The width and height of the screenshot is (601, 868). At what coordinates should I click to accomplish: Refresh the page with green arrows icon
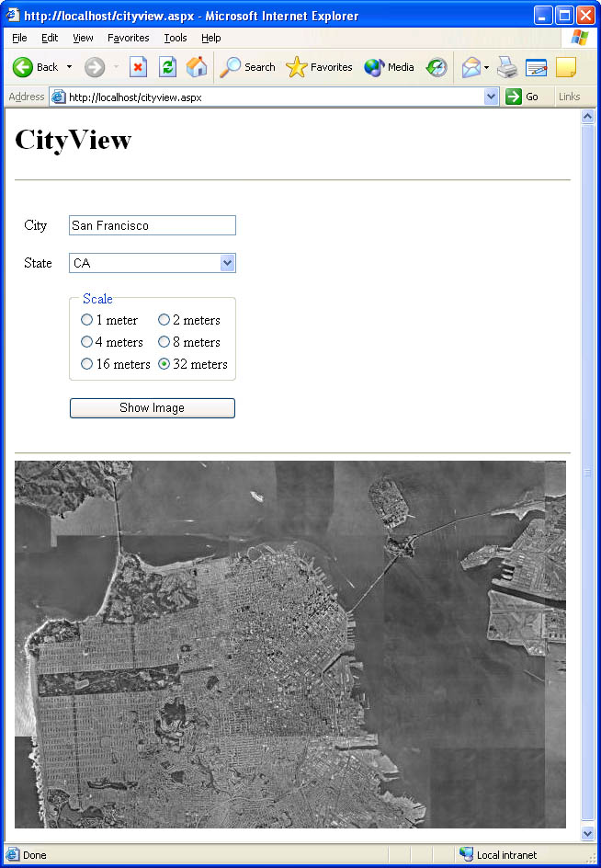167,67
